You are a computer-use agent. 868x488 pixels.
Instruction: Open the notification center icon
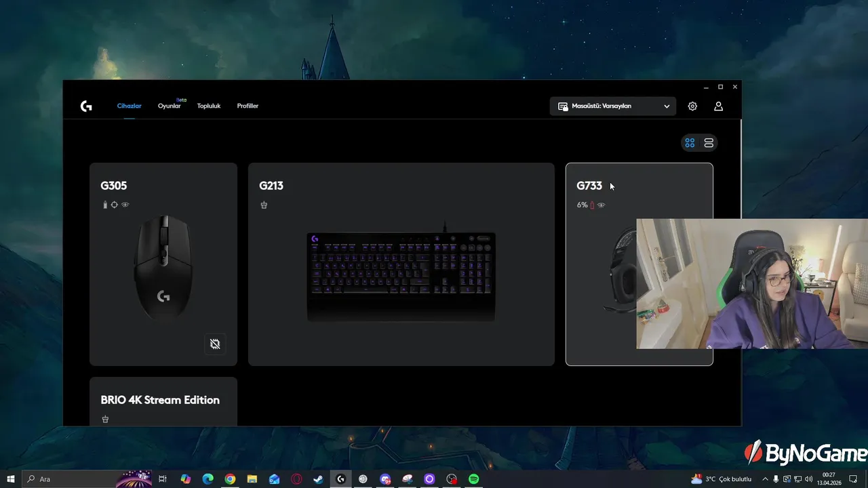[x=854, y=479]
